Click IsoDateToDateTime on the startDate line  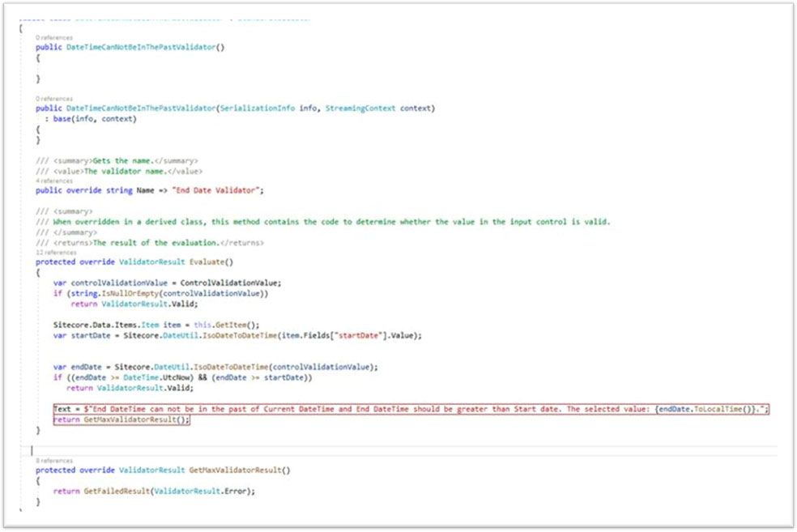241,336
